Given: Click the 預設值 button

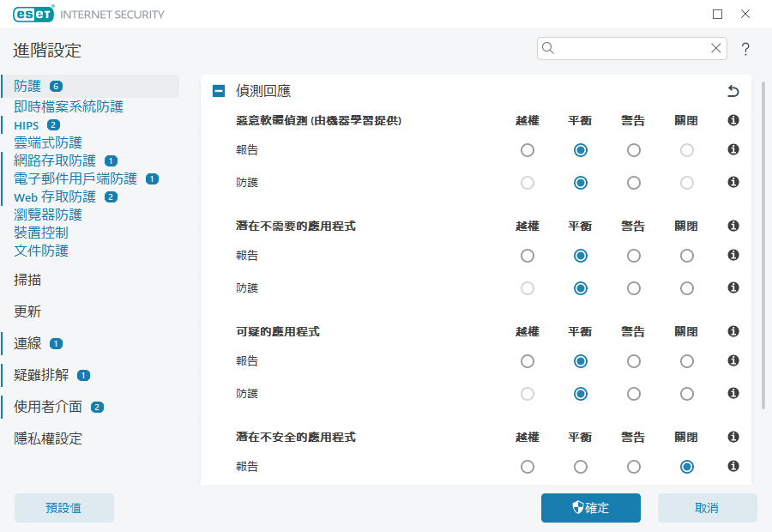Looking at the screenshot, I should (x=64, y=508).
